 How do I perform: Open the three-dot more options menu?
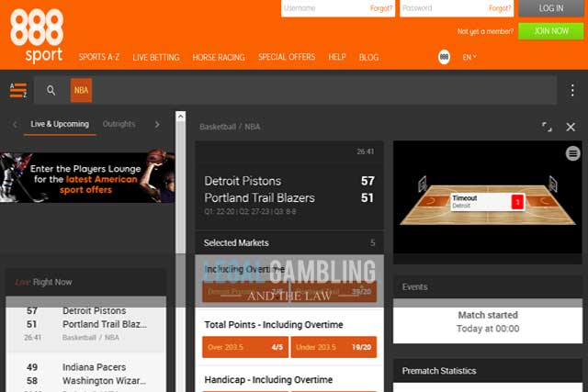(x=572, y=90)
